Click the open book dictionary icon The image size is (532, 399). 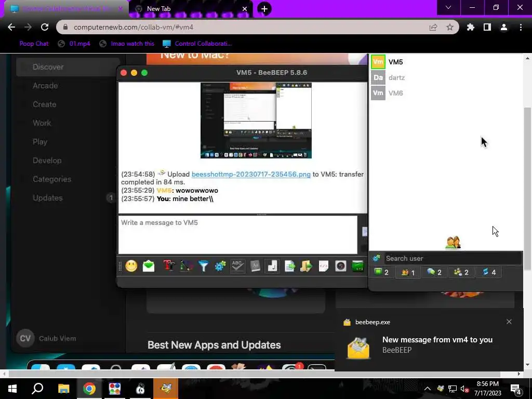pos(255,266)
